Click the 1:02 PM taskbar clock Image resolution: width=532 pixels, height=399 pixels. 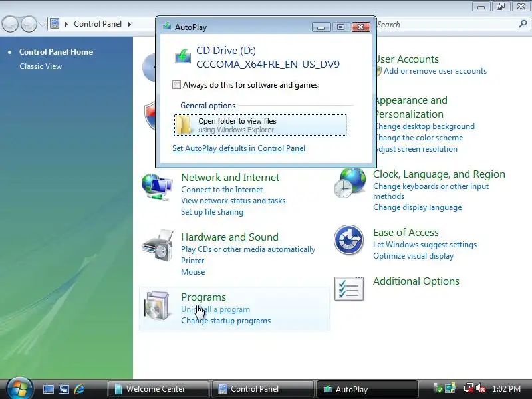click(506, 389)
